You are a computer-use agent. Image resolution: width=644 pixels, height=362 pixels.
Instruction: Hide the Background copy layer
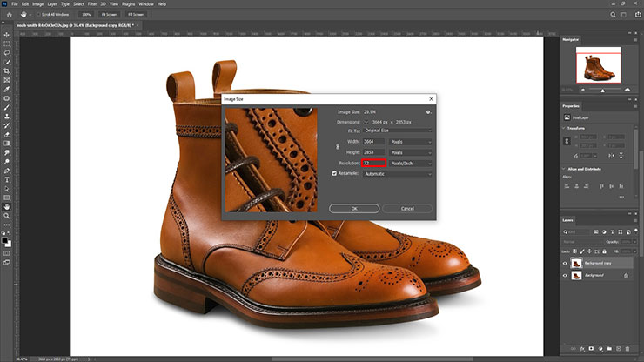pyautogui.click(x=565, y=263)
